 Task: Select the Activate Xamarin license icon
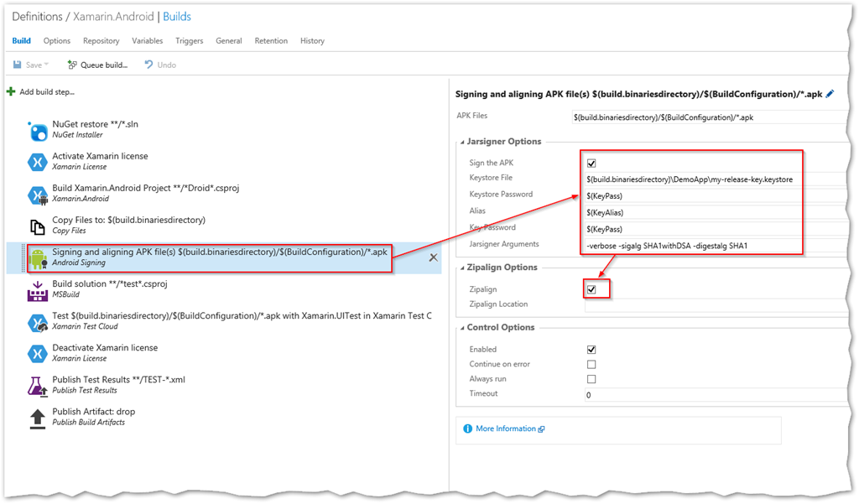click(x=38, y=162)
